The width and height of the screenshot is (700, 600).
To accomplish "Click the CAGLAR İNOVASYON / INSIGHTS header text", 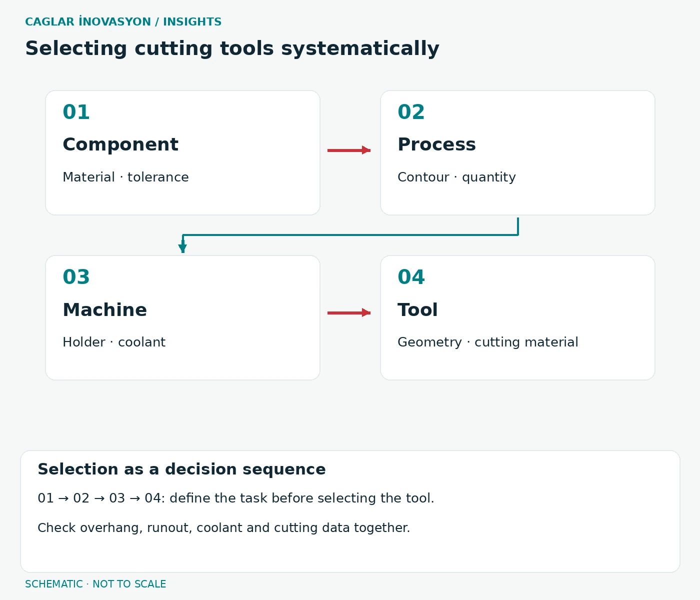I will click(123, 22).
